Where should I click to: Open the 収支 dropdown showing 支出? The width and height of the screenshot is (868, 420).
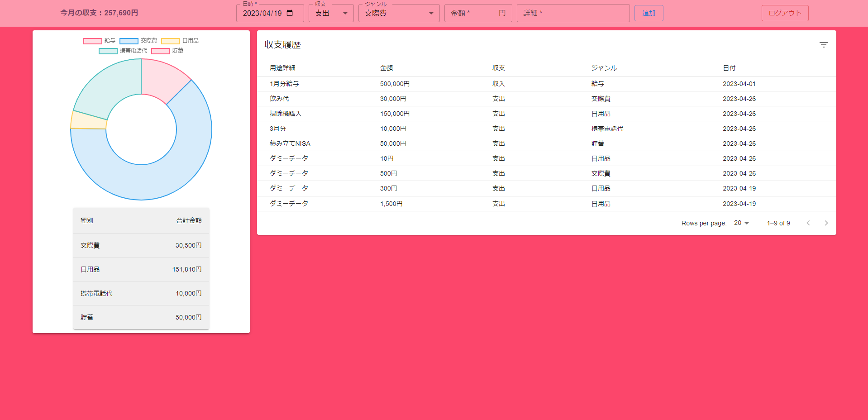click(x=331, y=13)
